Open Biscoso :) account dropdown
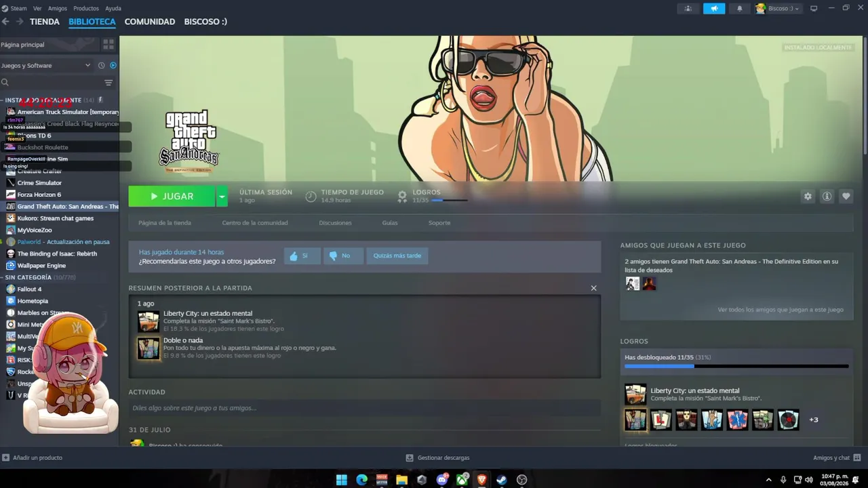The height and width of the screenshot is (488, 868). [x=778, y=8]
